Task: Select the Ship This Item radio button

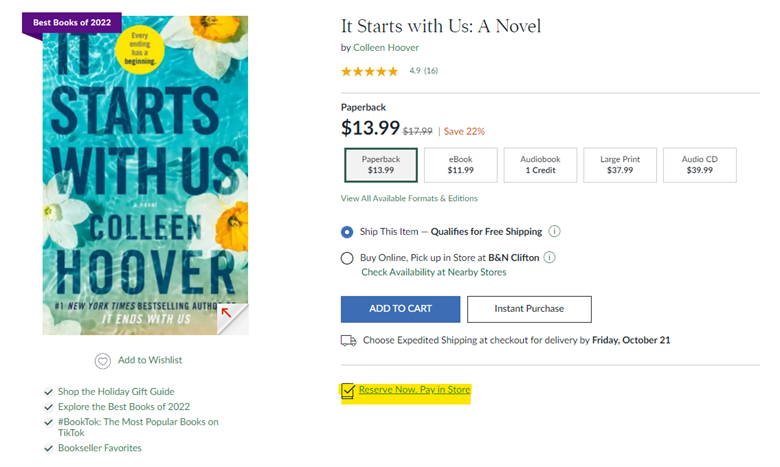Action: (x=347, y=232)
